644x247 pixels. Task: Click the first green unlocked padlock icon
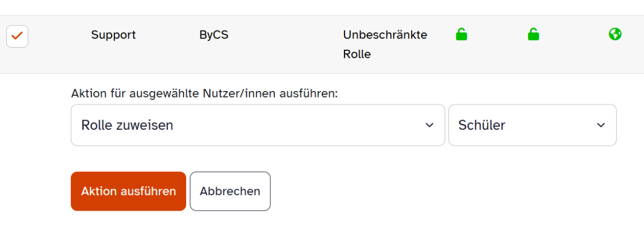[x=462, y=35]
